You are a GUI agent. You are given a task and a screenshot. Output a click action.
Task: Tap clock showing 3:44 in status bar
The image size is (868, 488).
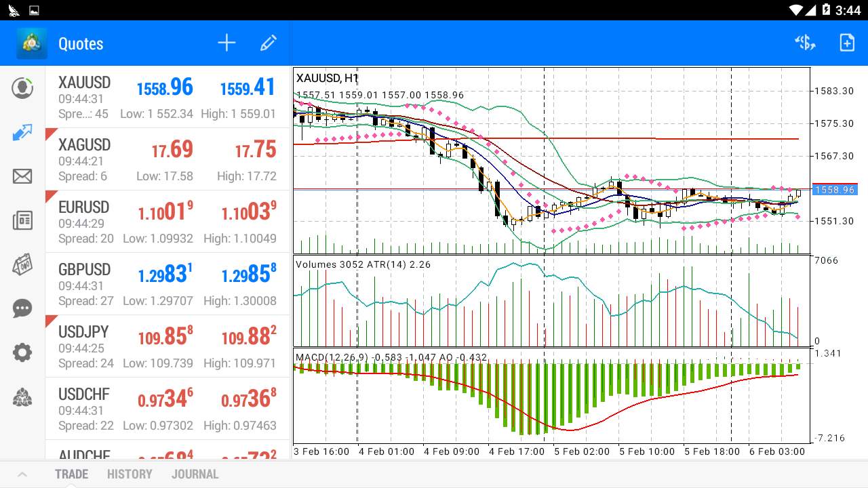pyautogui.click(x=848, y=10)
